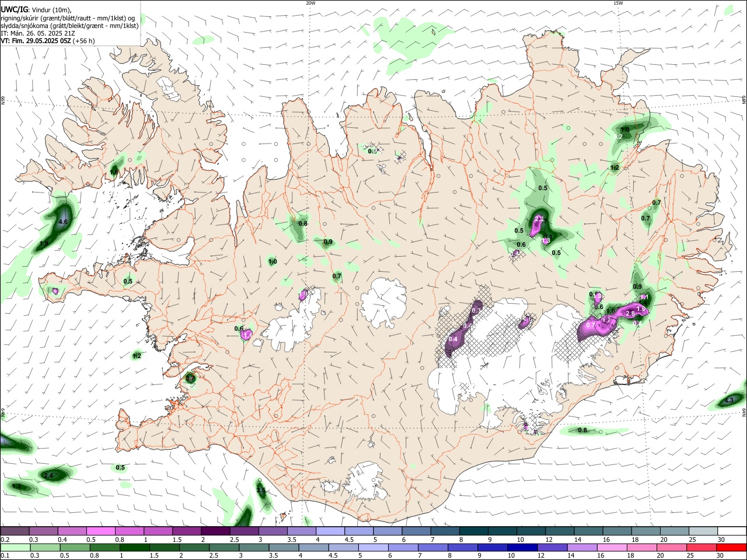
Task: Pick the red 30 swatch in lower legend row
Action: [732, 547]
